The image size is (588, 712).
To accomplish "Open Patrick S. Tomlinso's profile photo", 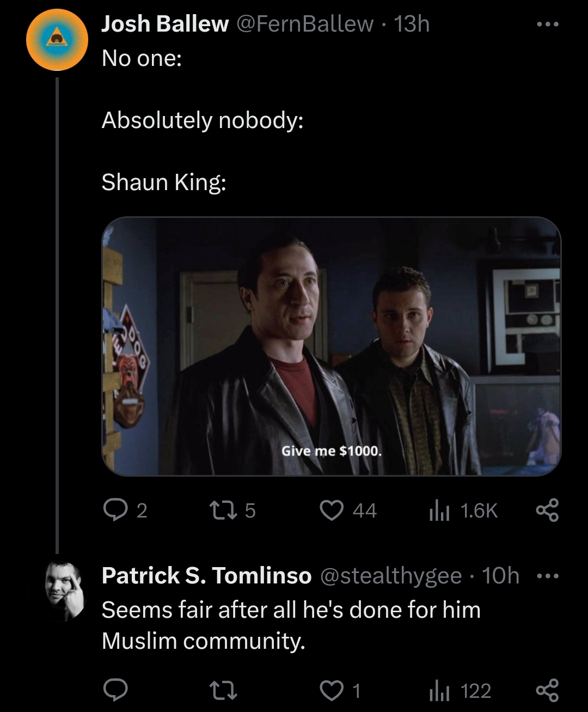I will pos(66,591).
